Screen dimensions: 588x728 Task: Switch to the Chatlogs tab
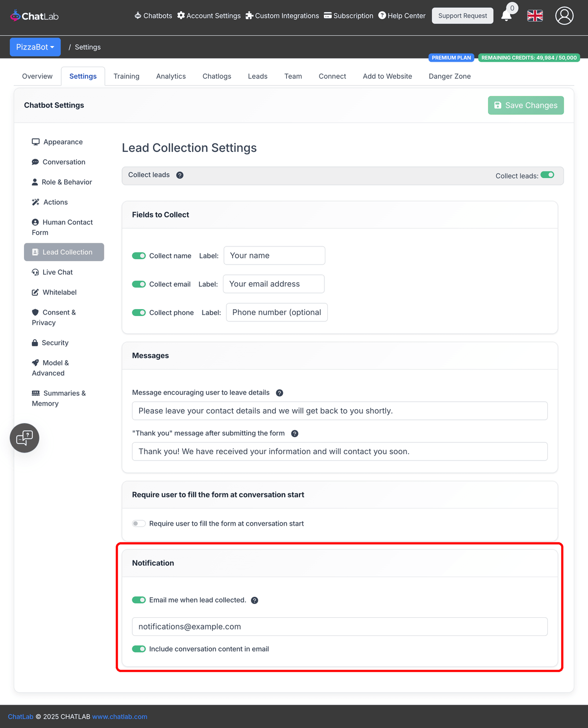[217, 76]
